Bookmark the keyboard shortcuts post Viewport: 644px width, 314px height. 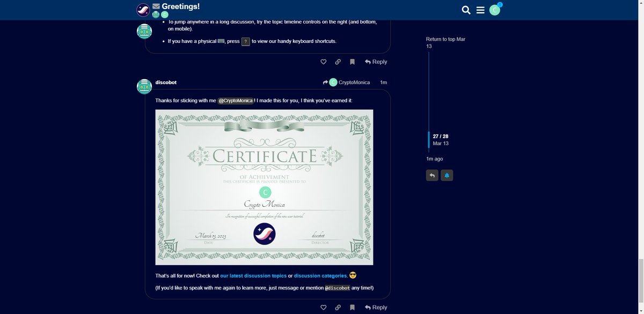click(x=352, y=62)
